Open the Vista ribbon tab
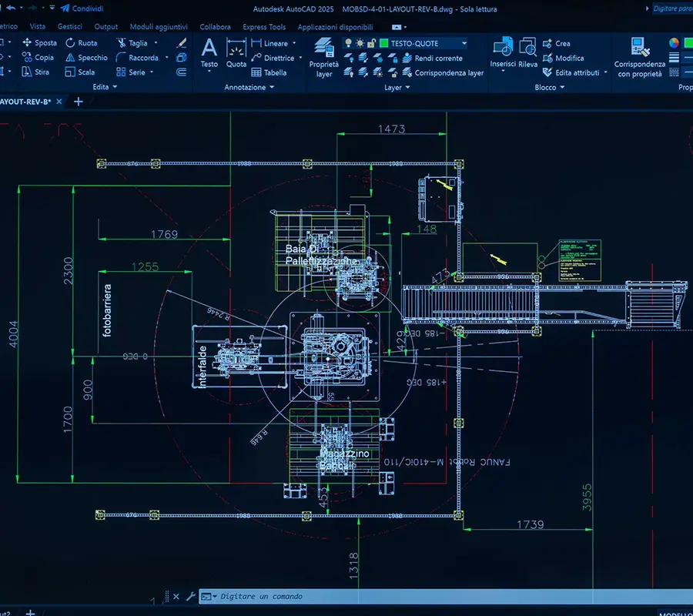This screenshot has height=616, width=693. (x=38, y=26)
